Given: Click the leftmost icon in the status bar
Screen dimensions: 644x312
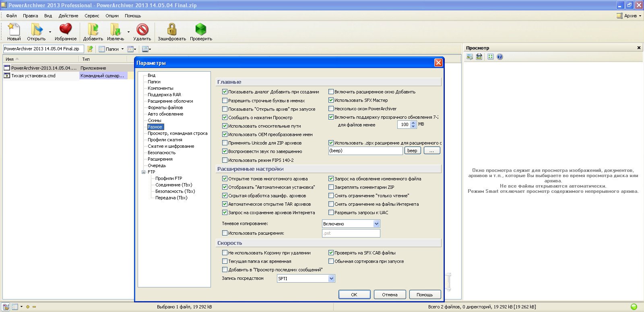Looking at the screenshot, I should point(6,307).
